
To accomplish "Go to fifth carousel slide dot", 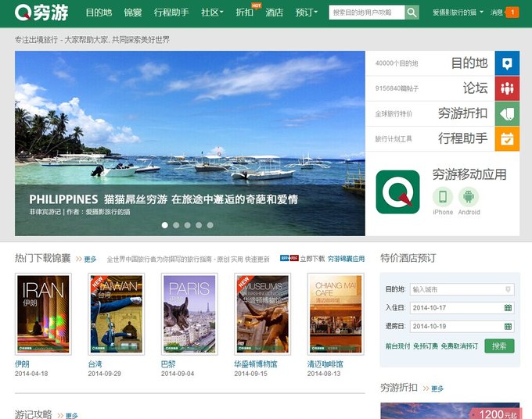I will click(x=210, y=225).
